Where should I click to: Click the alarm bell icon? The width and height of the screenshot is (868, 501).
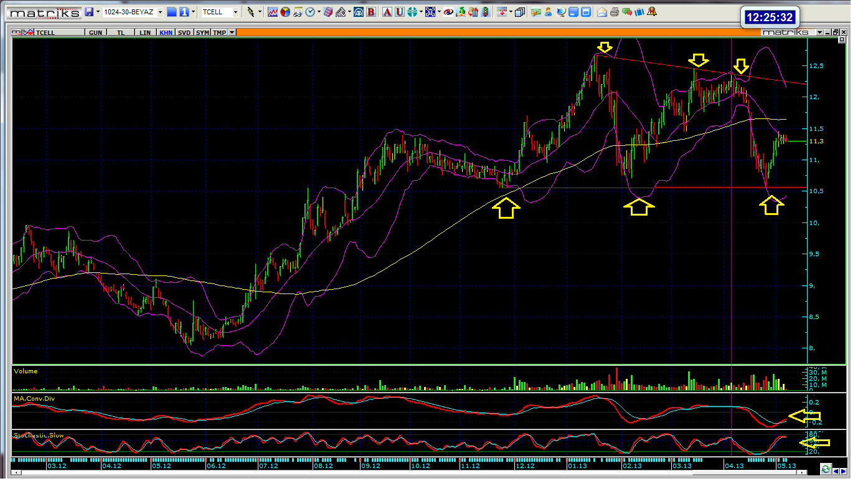click(x=651, y=12)
